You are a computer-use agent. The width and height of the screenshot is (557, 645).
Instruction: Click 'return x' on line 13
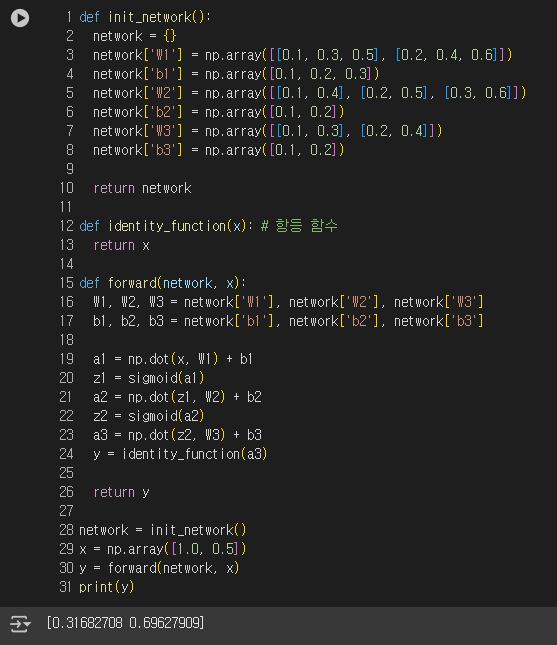click(x=121, y=246)
